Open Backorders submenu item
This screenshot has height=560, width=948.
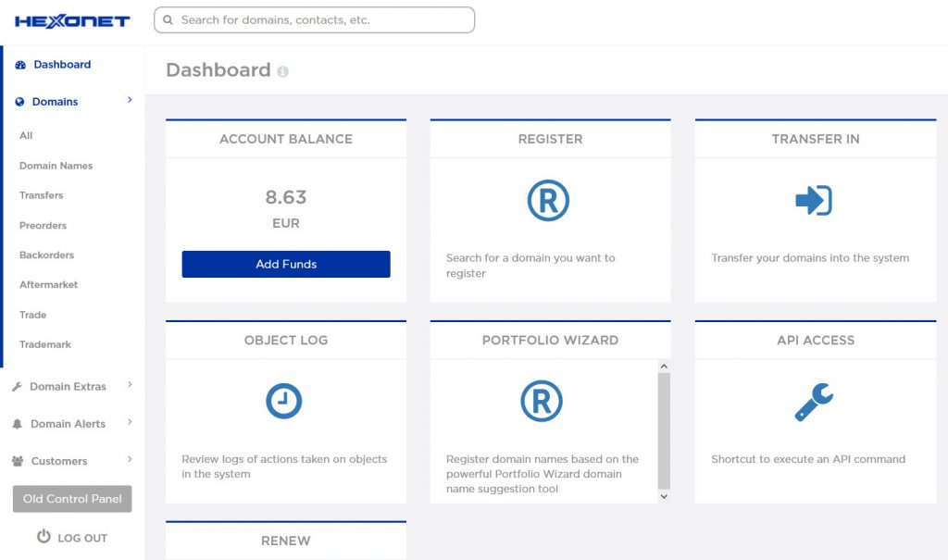click(46, 255)
